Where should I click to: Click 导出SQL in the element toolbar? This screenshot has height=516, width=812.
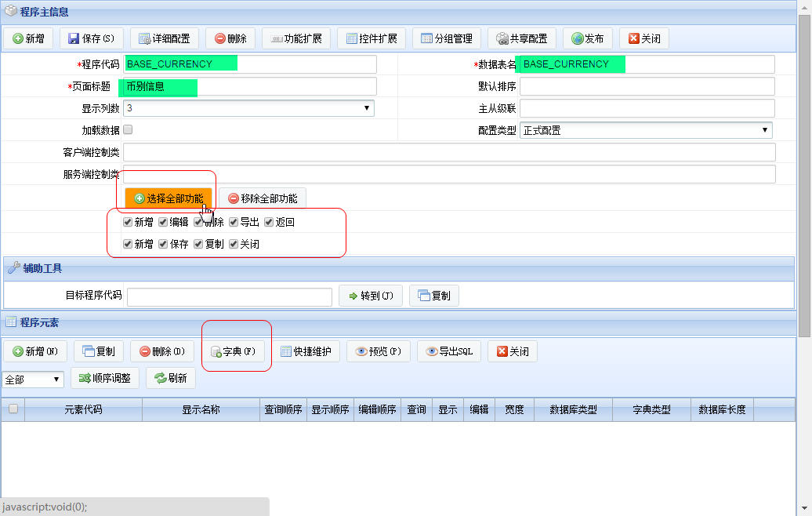[449, 351]
